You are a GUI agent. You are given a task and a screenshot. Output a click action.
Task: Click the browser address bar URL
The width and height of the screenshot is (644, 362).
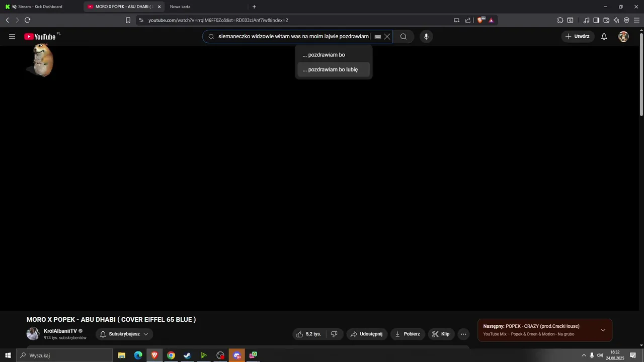point(218,20)
